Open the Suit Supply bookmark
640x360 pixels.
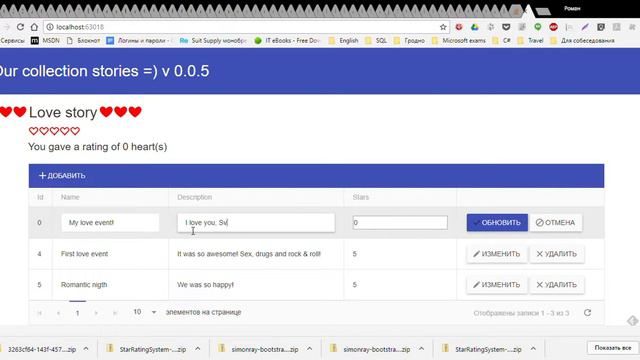213,40
